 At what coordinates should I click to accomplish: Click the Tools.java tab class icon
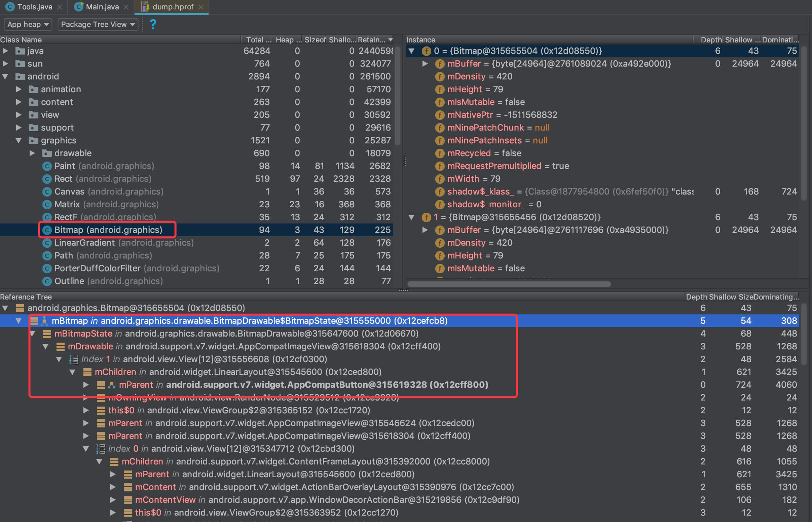click(10, 7)
